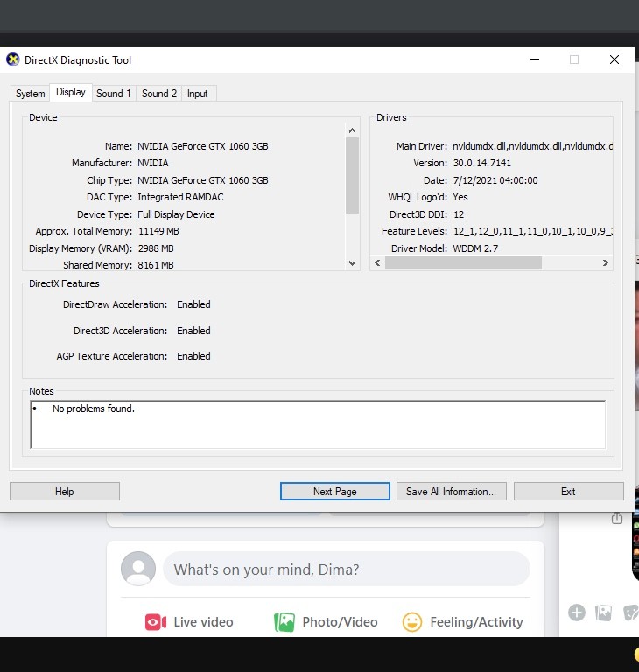Open the Sound 2 tab
This screenshot has height=672, width=639.
click(x=159, y=94)
